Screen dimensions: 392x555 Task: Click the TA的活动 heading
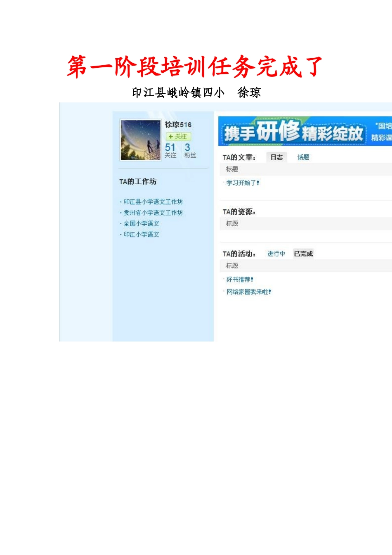(x=239, y=254)
